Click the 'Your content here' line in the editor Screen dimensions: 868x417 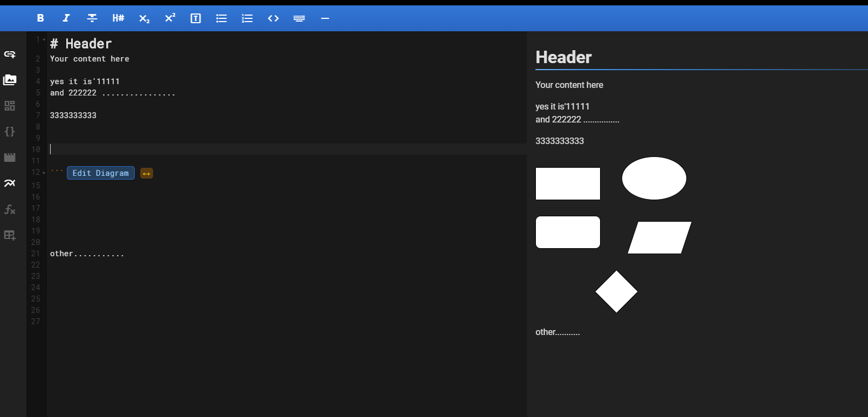89,59
